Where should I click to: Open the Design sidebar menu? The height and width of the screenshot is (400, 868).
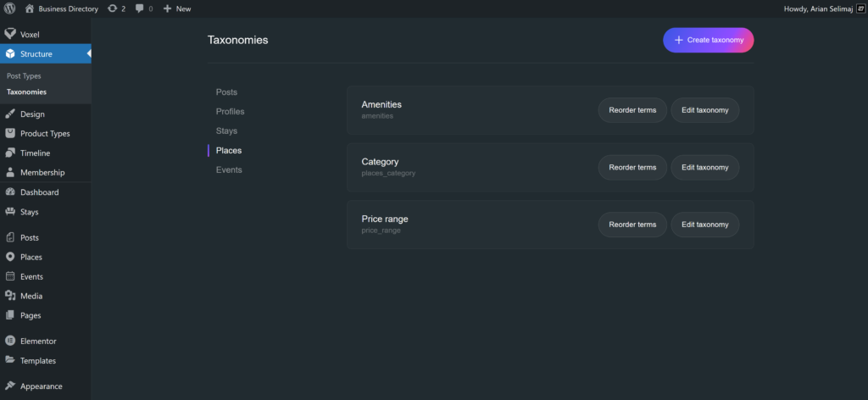(x=32, y=114)
